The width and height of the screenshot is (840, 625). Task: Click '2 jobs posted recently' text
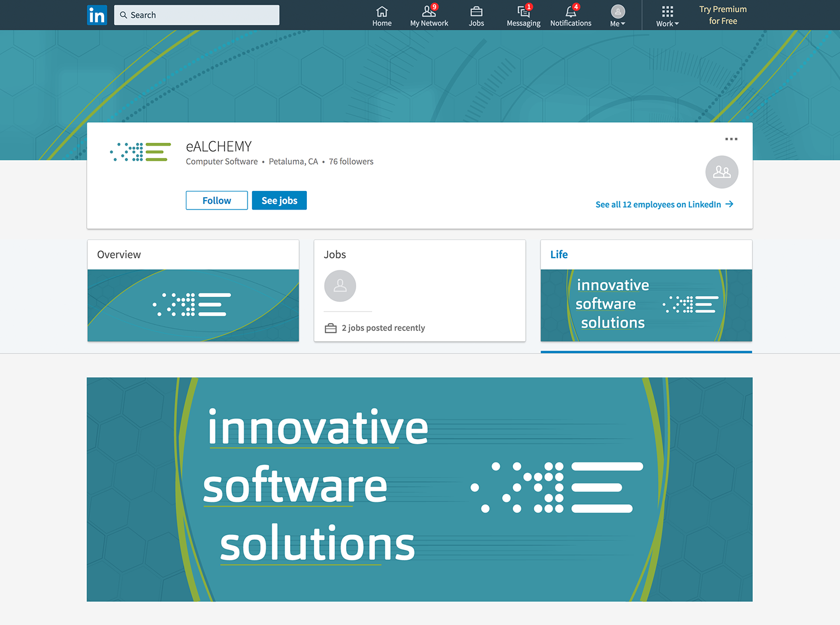384,328
